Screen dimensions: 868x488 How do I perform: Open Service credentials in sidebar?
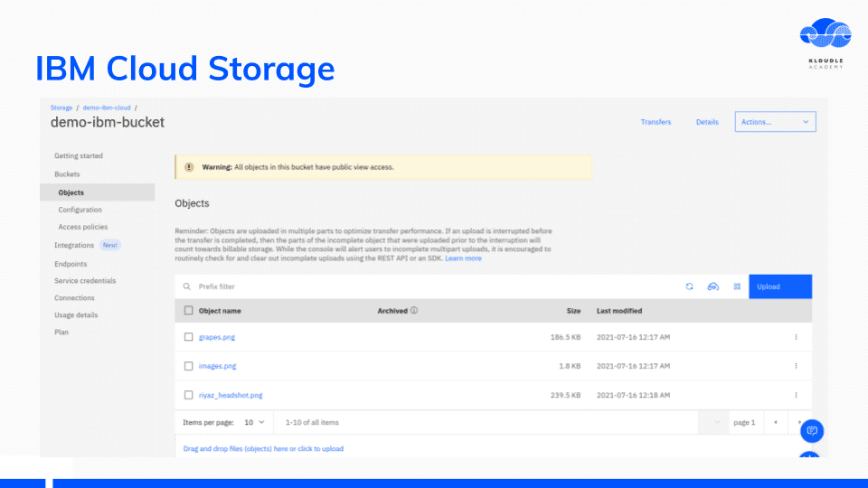click(x=85, y=280)
